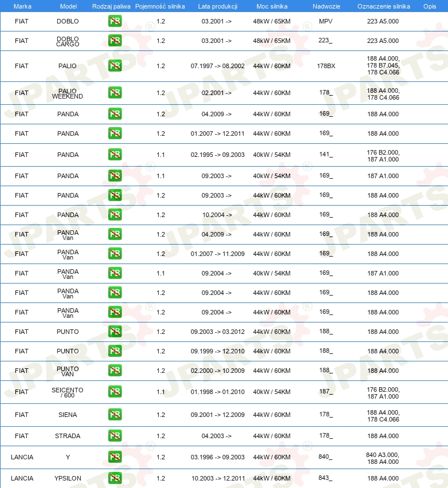This screenshot has height=488, width=448.
Task: Select the PALIO WEEKEND model cell
Action: pos(68,94)
